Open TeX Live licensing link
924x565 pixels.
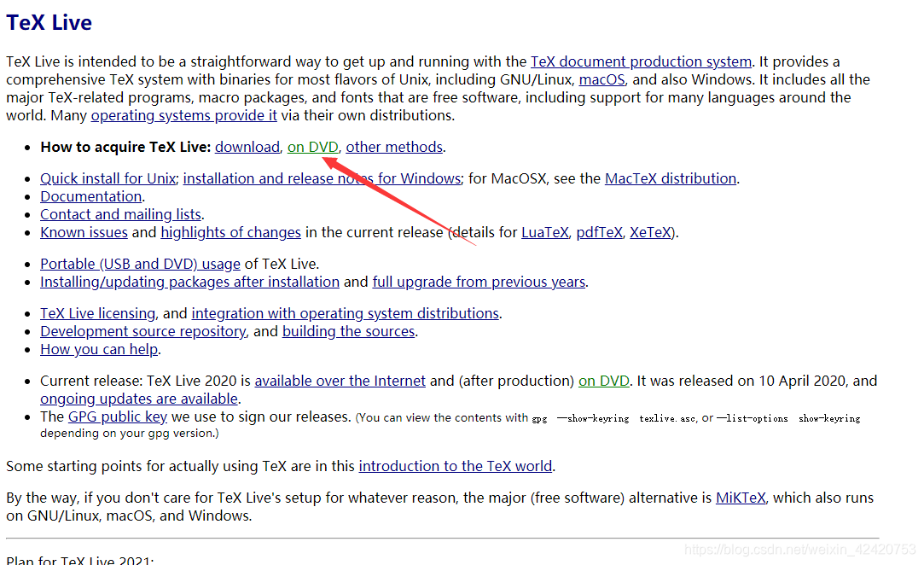pyautogui.click(x=98, y=314)
